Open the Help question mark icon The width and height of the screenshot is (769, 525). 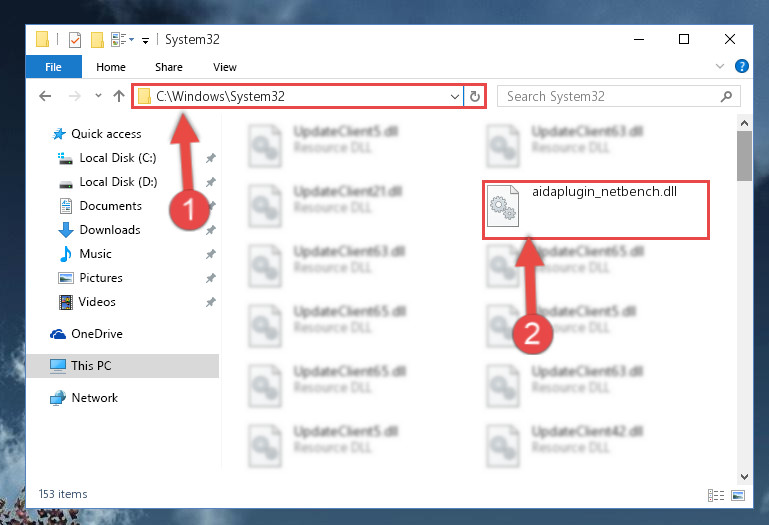pos(742,66)
